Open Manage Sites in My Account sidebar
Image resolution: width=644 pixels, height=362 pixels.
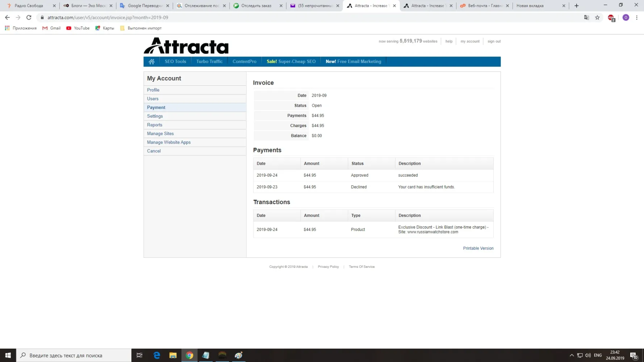pyautogui.click(x=160, y=134)
